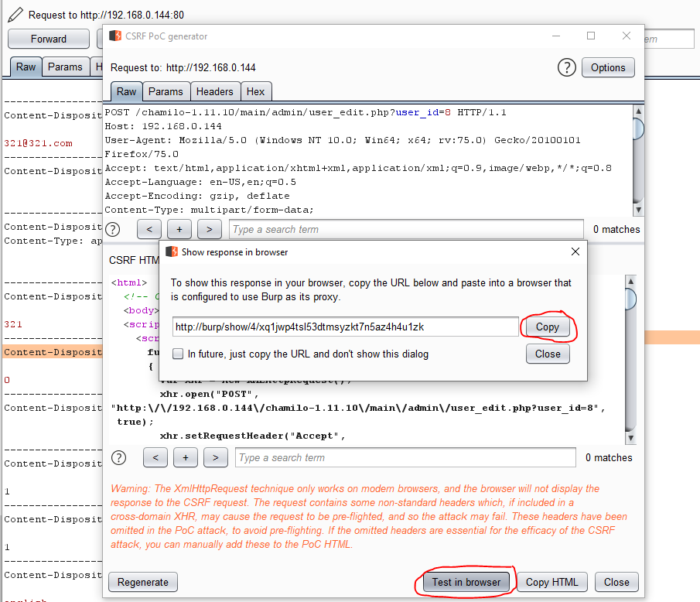The image size is (700, 602).
Task: Click the user_id parameter in POST request line
Action: coord(418,112)
